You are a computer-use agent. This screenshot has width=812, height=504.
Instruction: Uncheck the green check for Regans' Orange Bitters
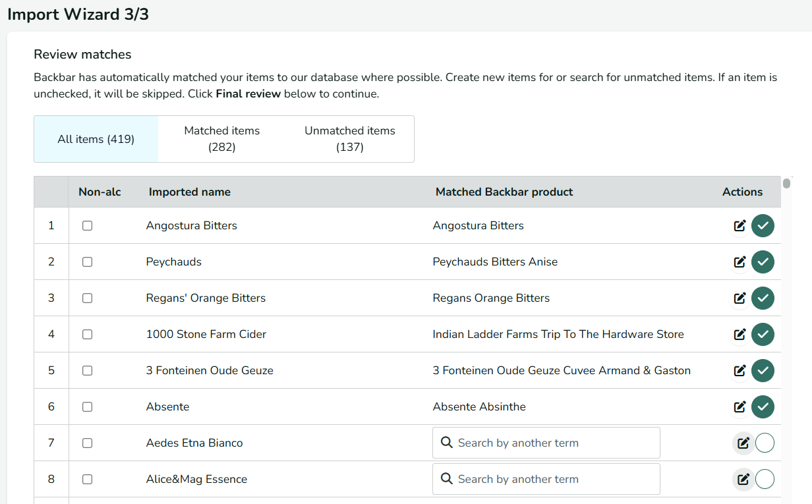click(x=763, y=298)
